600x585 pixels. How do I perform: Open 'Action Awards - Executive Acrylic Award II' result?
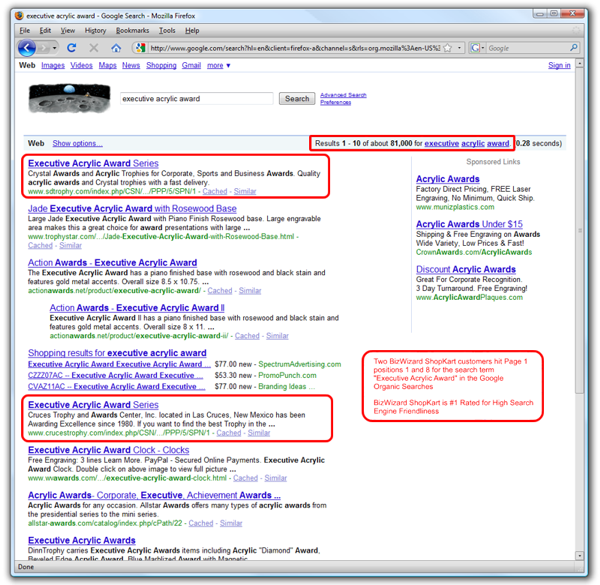pos(137,308)
